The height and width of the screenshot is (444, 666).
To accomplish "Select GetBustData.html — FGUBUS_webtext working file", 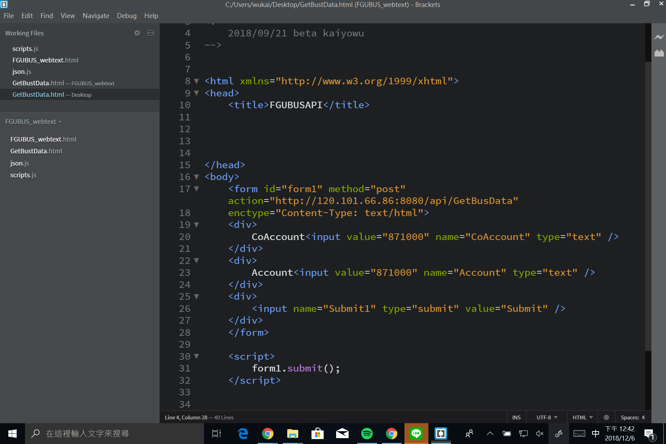I will [80, 83].
